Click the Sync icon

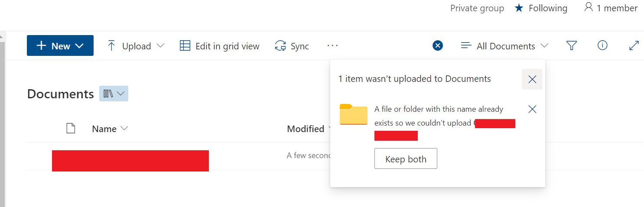pyautogui.click(x=280, y=46)
